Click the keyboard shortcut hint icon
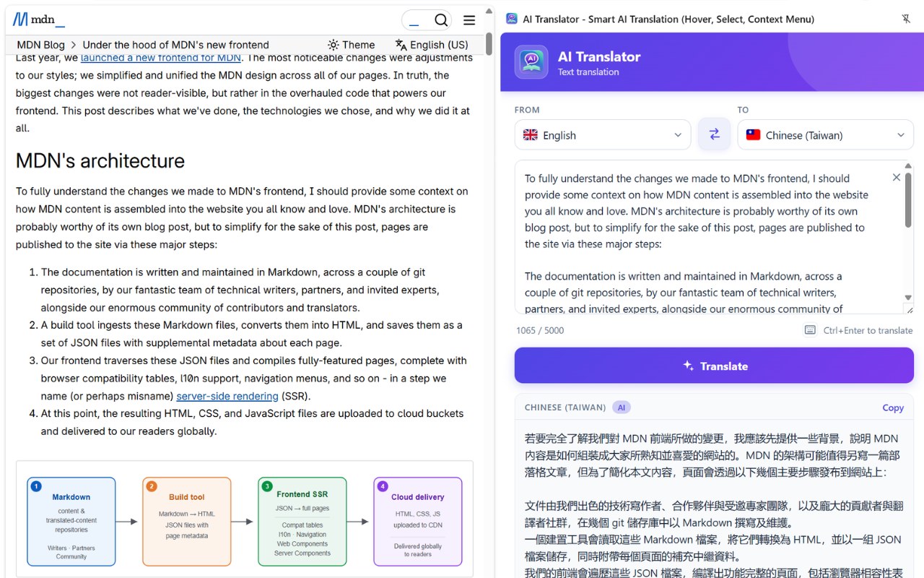The image size is (924, 578). 810,330
